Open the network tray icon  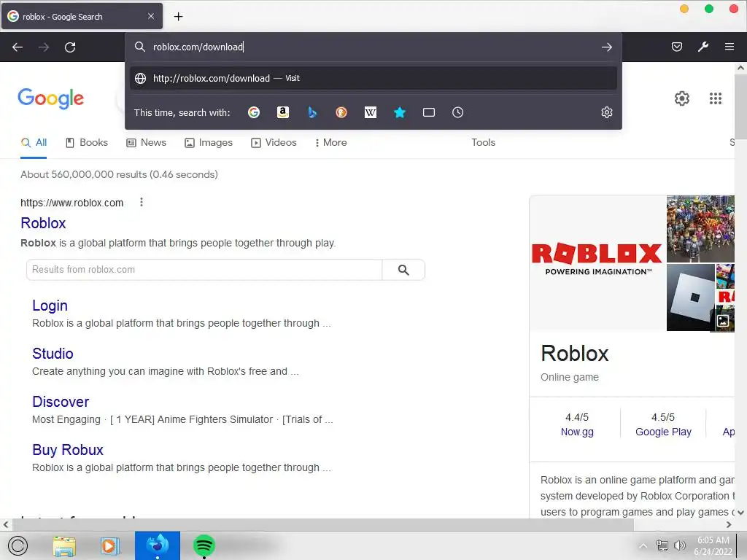[662, 545]
